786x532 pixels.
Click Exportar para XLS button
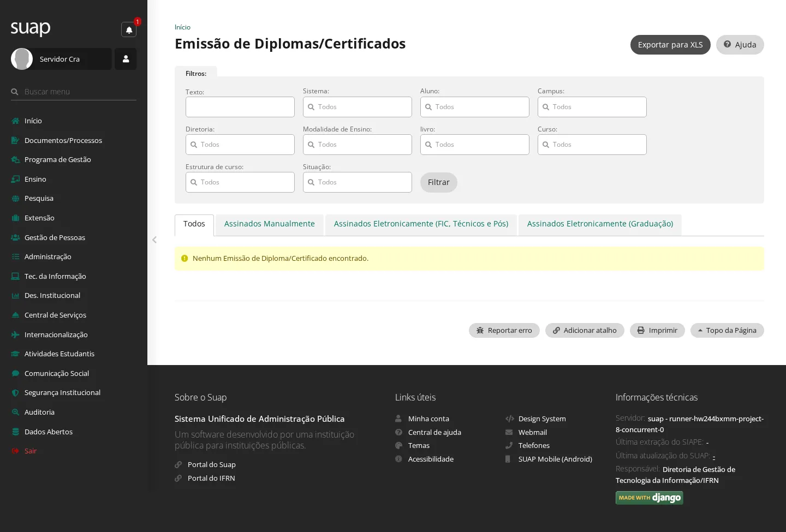pyautogui.click(x=670, y=45)
